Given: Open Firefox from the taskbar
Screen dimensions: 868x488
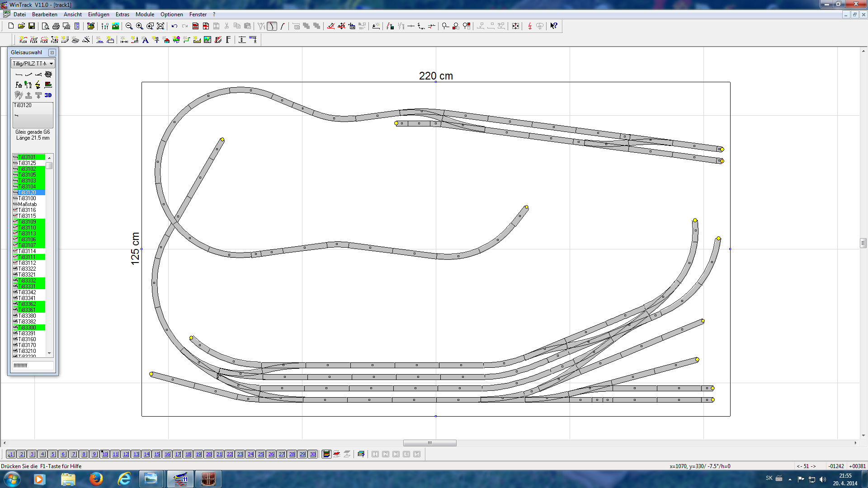Looking at the screenshot, I should coord(96,479).
